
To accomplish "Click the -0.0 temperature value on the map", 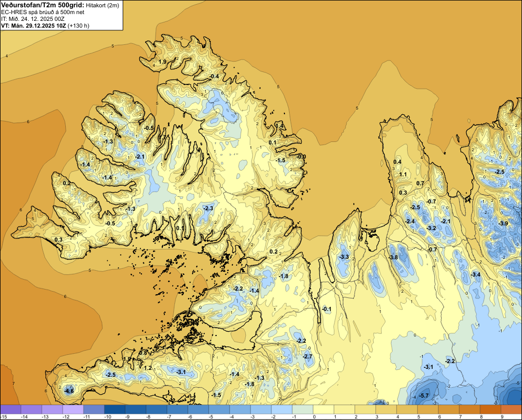I will (x=302, y=157).
